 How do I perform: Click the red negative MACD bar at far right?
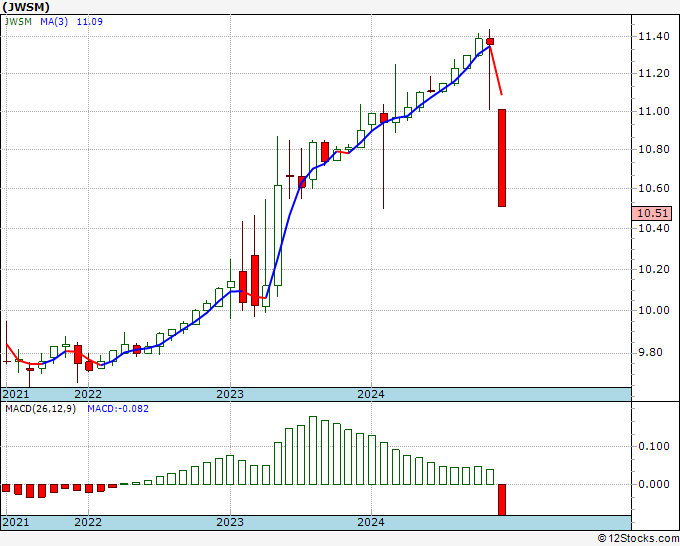pos(502,500)
